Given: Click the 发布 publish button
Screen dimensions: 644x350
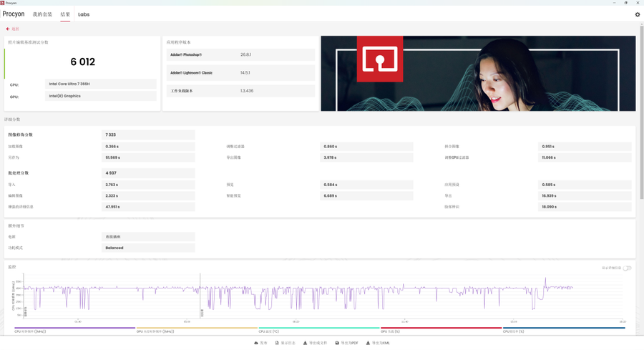Looking at the screenshot, I should tap(260, 343).
